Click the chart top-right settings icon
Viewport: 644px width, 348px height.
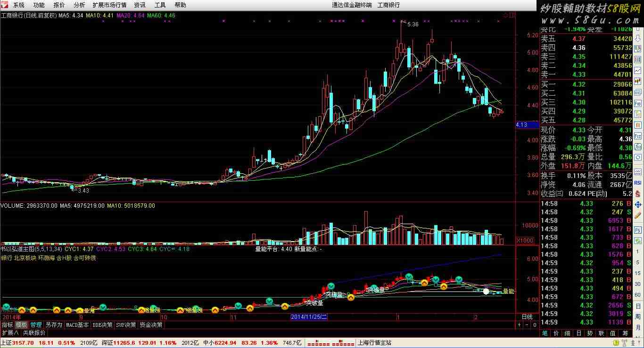[506, 15]
